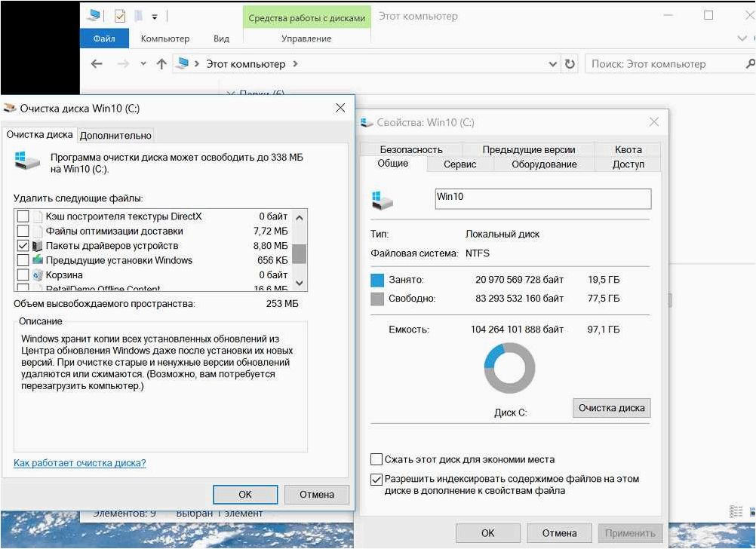Switch to the Доступ tab

628,164
